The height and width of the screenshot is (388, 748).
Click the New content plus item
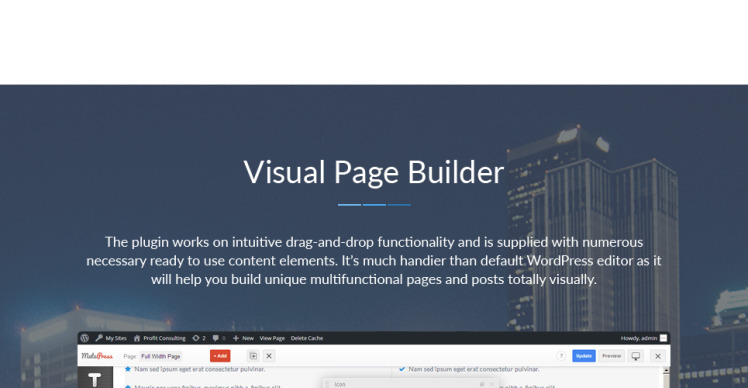click(x=243, y=338)
